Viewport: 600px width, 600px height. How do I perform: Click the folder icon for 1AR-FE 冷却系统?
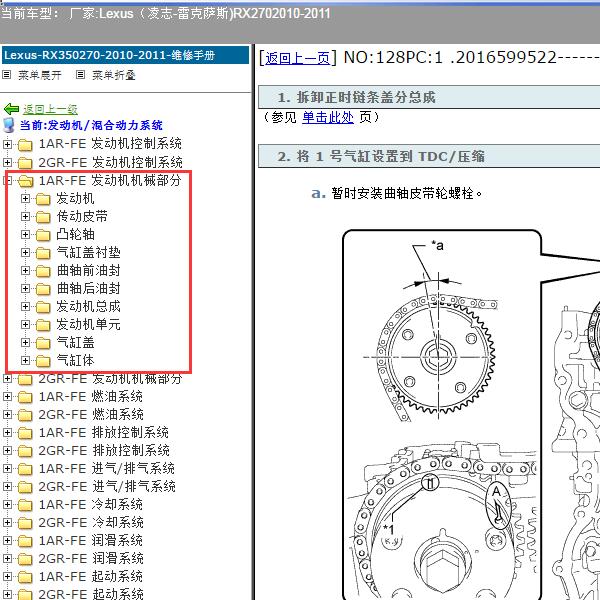pos(25,505)
